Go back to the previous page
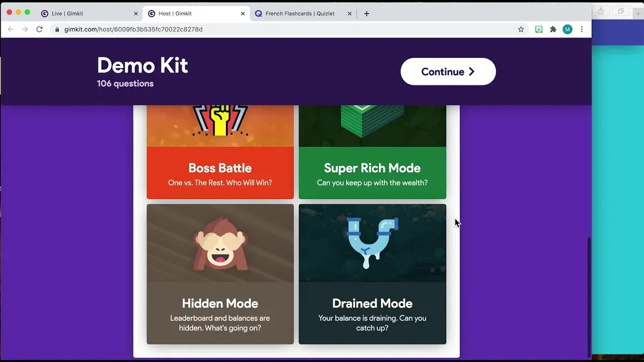The width and height of the screenshot is (644, 362). (11, 29)
